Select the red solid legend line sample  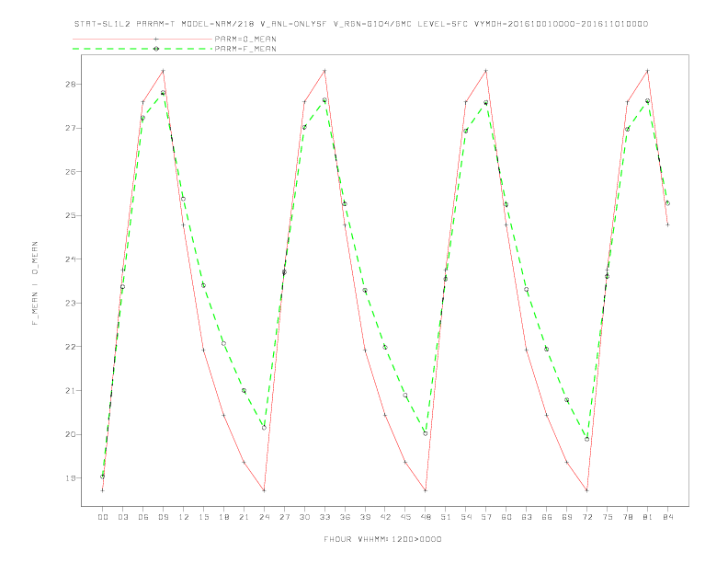pos(142,39)
